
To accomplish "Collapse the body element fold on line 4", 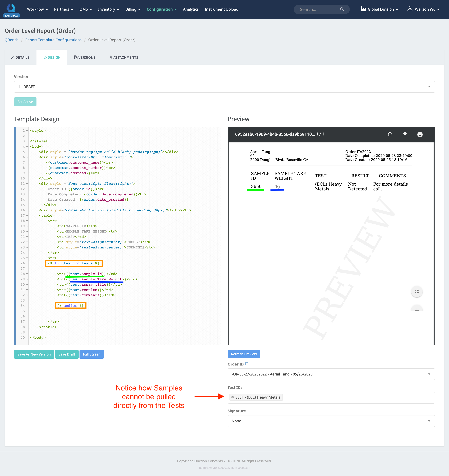I will (27, 146).
